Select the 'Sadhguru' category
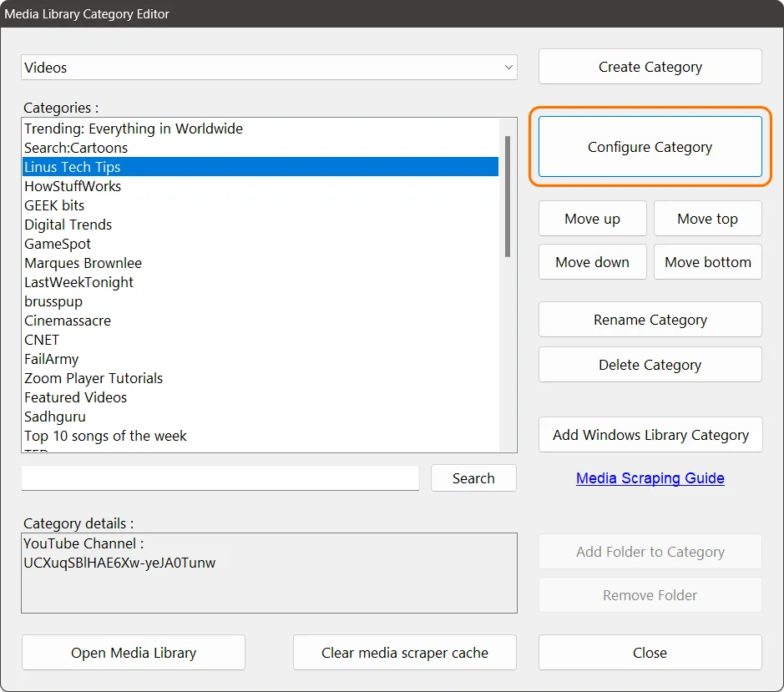Screen dimensions: 784x692 tap(260, 416)
